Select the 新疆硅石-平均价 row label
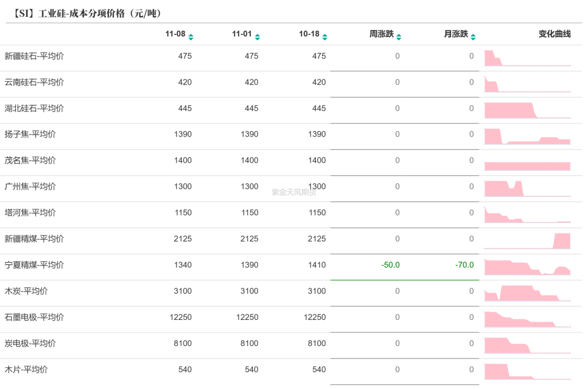The image size is (588, 389). coord(34,56)
